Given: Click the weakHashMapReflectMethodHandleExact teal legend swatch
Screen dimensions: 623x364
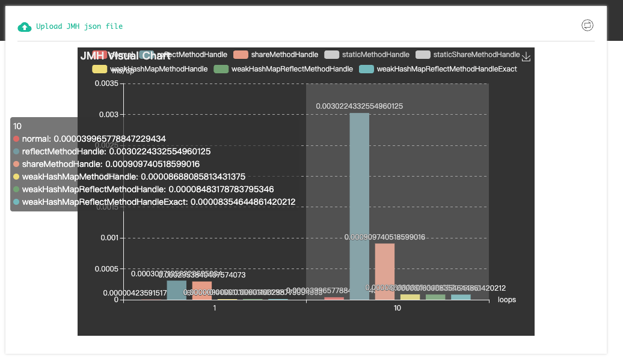Looking at the screenshot, I should pos(366,69).
